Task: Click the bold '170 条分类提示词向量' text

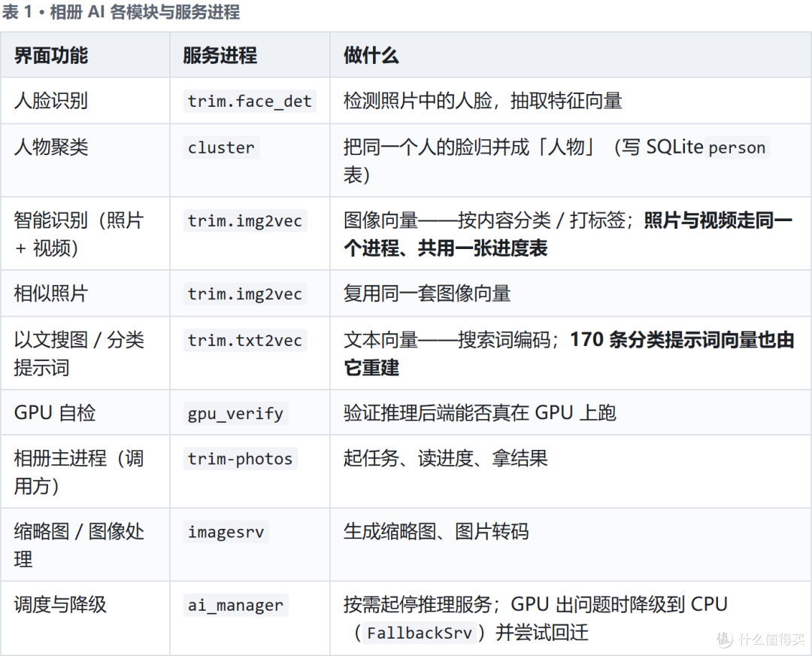Action: pos(663,340)
